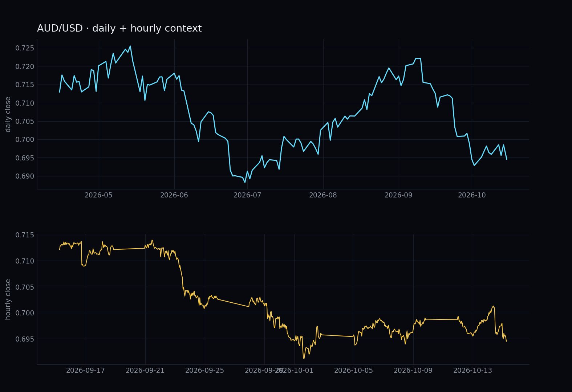This screenshot has height=392, width=572.
Task: Pick the "2026-09-25" date label
Action: pyautogui.click(x=205, y=370)
